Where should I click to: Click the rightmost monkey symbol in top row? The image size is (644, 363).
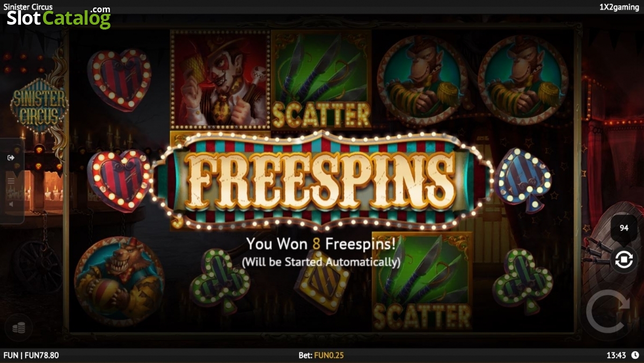[522, 80]
